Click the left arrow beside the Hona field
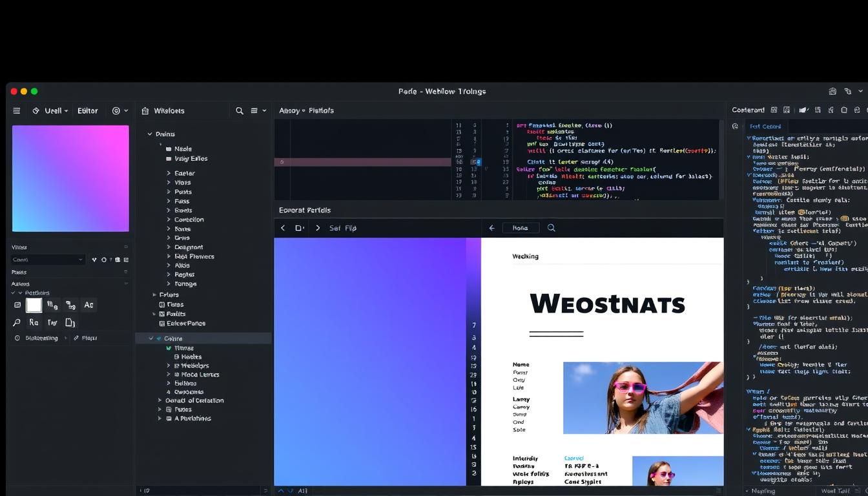The image size is (868, 496). pos(491,228)
